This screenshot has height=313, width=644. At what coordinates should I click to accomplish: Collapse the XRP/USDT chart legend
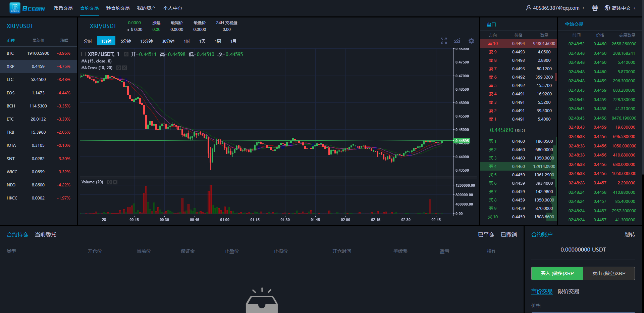84,54
